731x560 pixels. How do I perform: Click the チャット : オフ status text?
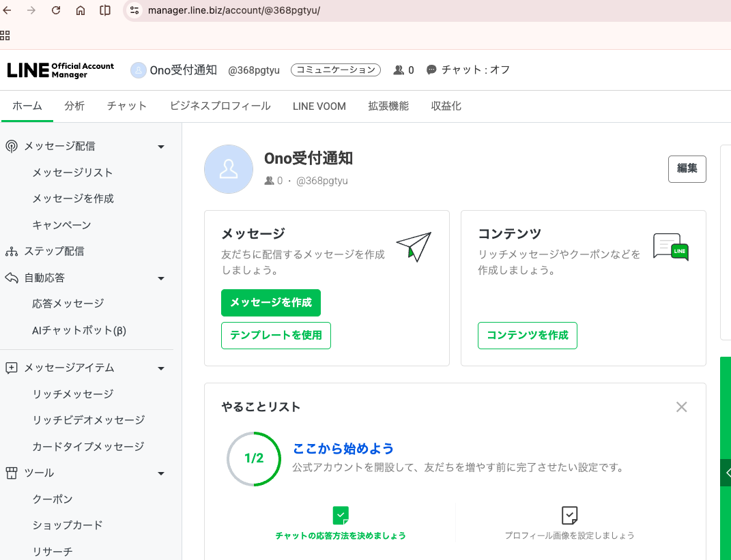pyautogui.click(x=476, y=70)
